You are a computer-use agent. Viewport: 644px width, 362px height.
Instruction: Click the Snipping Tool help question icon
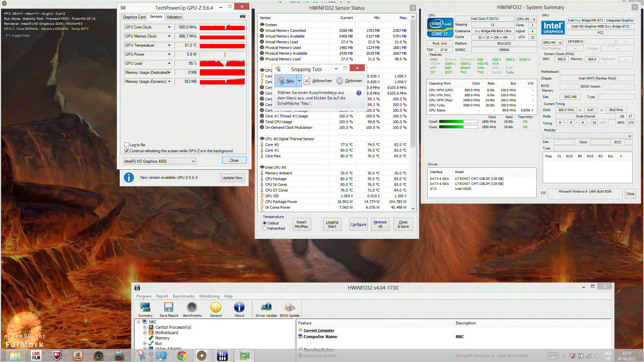tap(359, 93)
